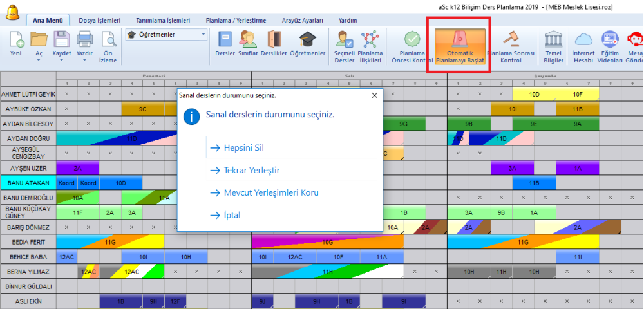Select teacher row AYBÜKE ÖZKAN
Viewport: 644px width, 309px height.
(28, 109)
